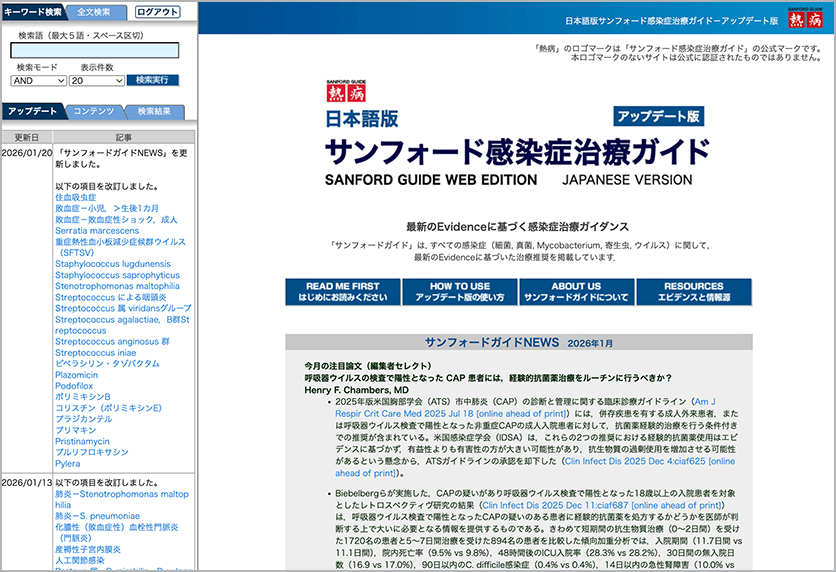Open the 住血吸虫症 link
Viewport: 836px width, 572px height.
76,197
